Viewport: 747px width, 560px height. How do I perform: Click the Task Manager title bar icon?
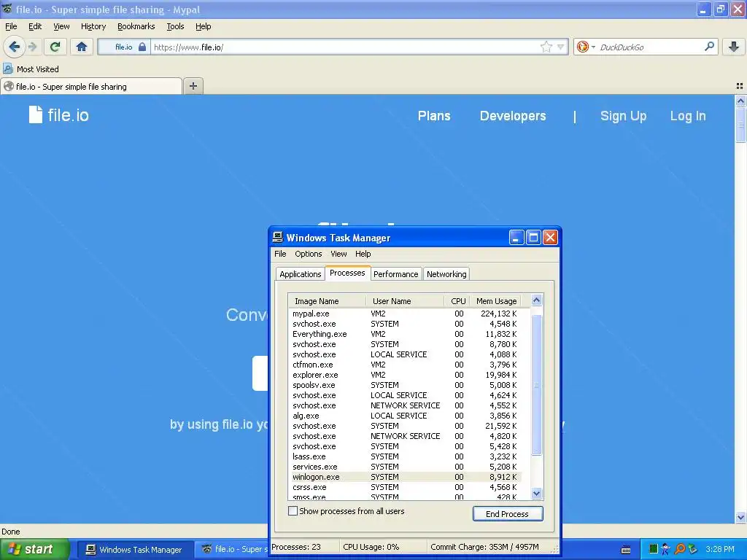(277, 237)
